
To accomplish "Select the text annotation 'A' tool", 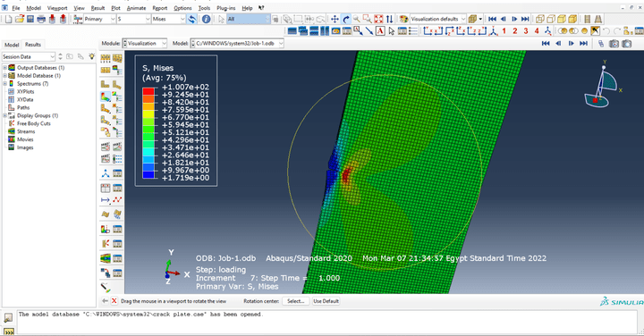I will click(380, 30).
